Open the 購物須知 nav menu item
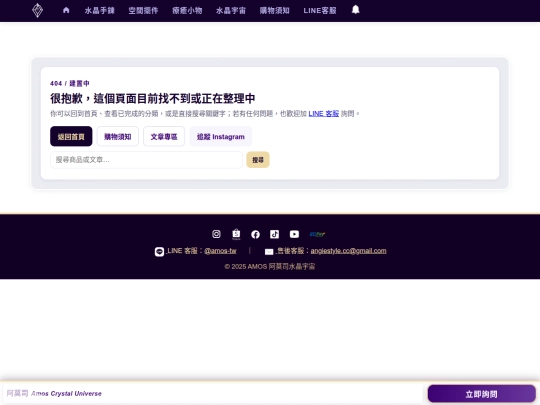Screen dimensions: 540x405 tap(274, 11)
